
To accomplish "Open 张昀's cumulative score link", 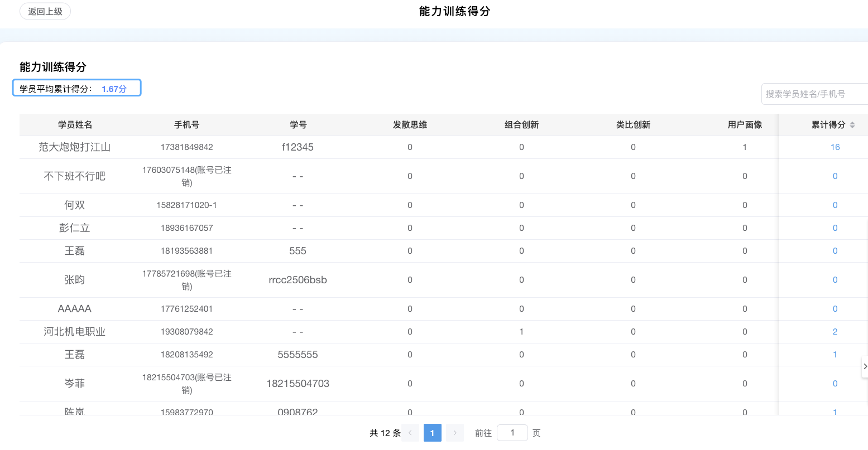I will 835,280.
